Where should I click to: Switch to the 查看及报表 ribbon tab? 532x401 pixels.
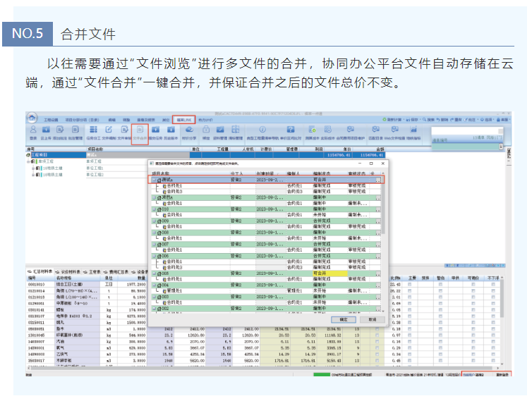pyautogui.click(x=146, y=120)
